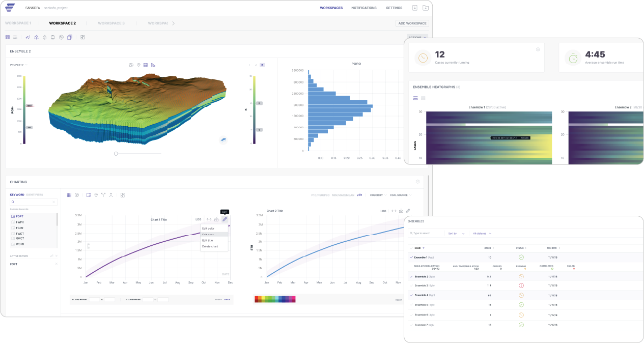Click the map icon in Charting toolbar
The width and height of the screenshot is (644, 343).
89,195
